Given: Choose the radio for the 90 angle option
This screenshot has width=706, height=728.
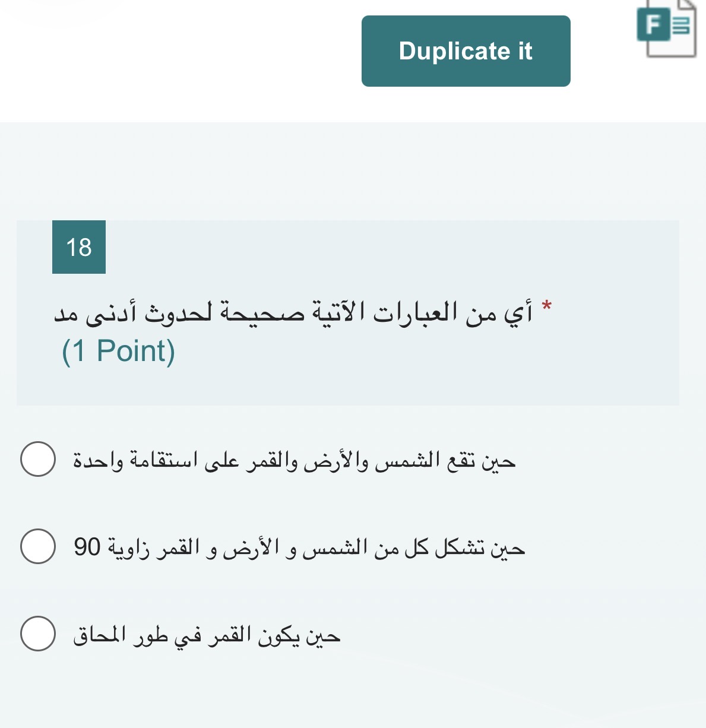Looking at the screenshot, I should (38, 546).
